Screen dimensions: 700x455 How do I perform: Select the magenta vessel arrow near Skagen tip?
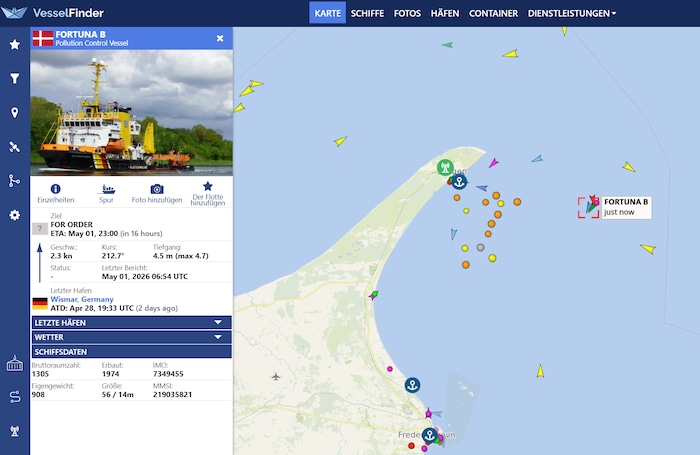coord(493,163)
